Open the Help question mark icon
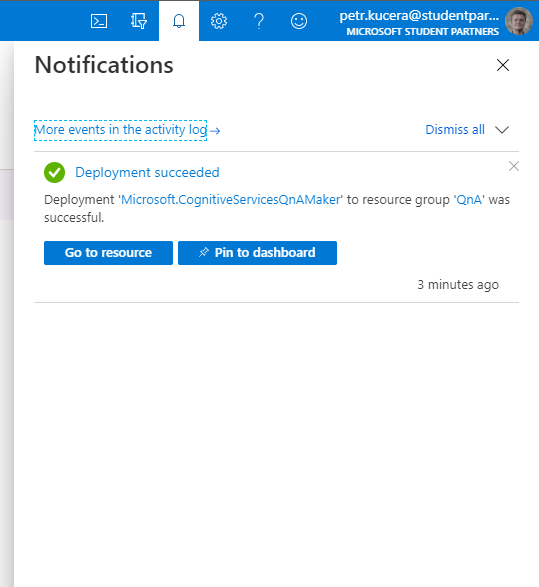This screenshot has height=587, width=539. 259,21
